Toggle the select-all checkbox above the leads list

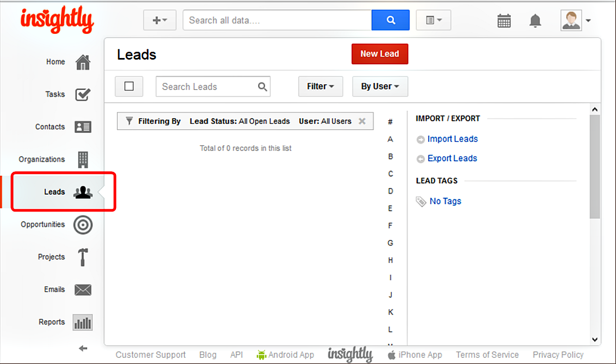129,86
